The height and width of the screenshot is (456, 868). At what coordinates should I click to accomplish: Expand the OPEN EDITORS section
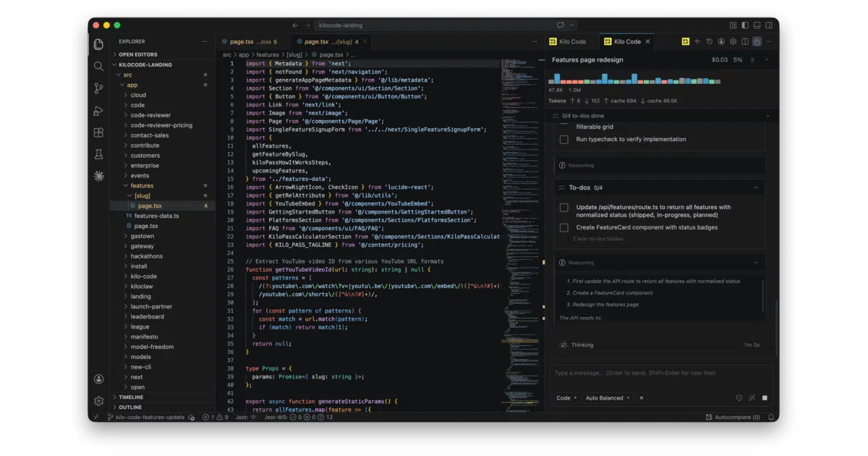point(162,54)
